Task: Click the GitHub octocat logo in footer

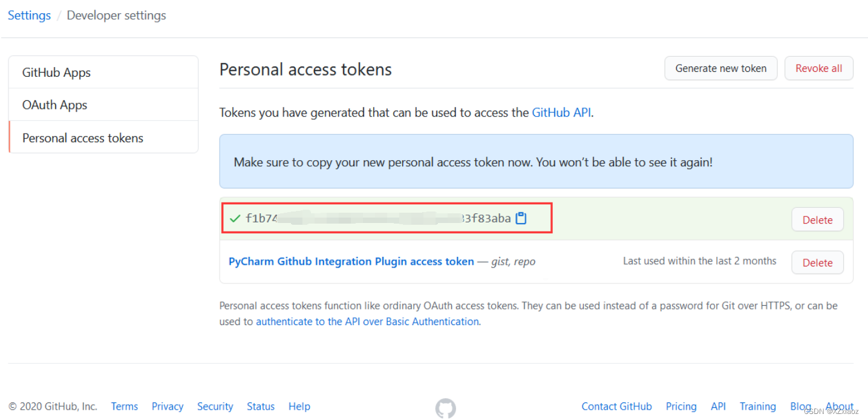Action: (x=446, y=409)
